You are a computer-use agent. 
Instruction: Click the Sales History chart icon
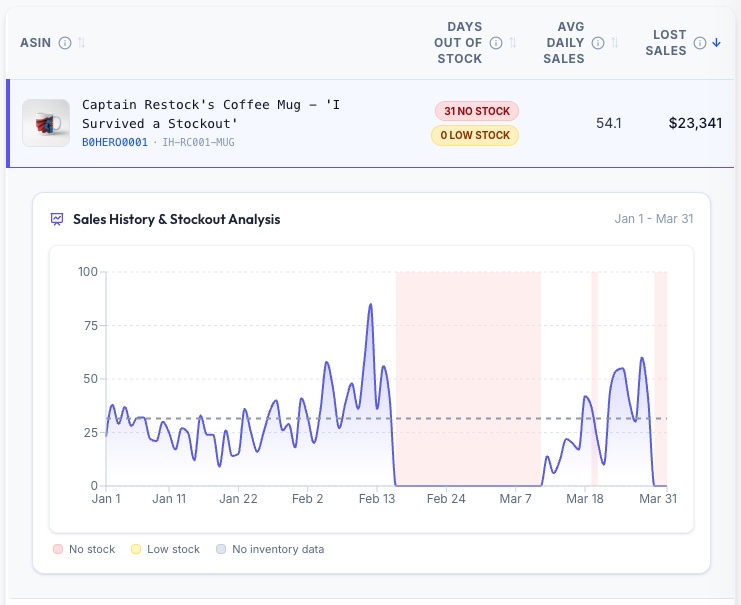pos(57,219)
